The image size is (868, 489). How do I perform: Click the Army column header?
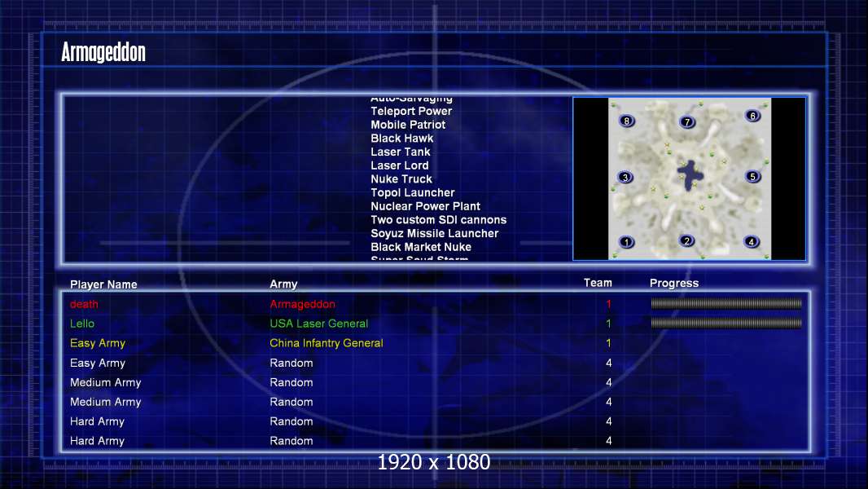283,284
